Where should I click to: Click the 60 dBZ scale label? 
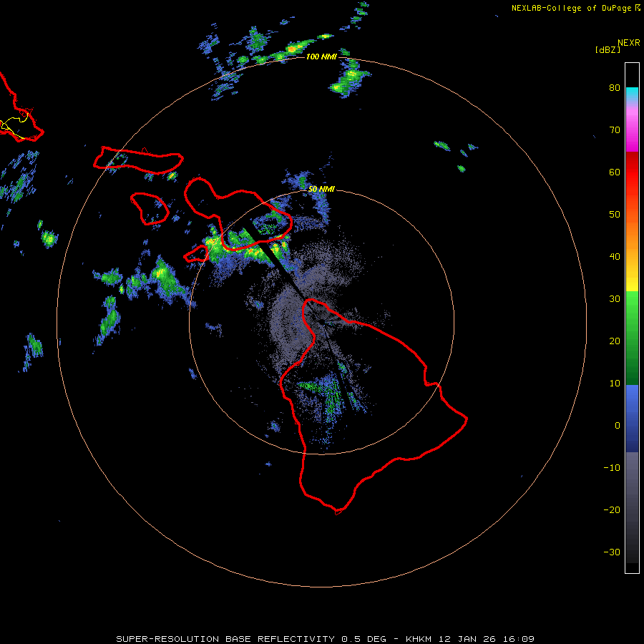(615, 172)
